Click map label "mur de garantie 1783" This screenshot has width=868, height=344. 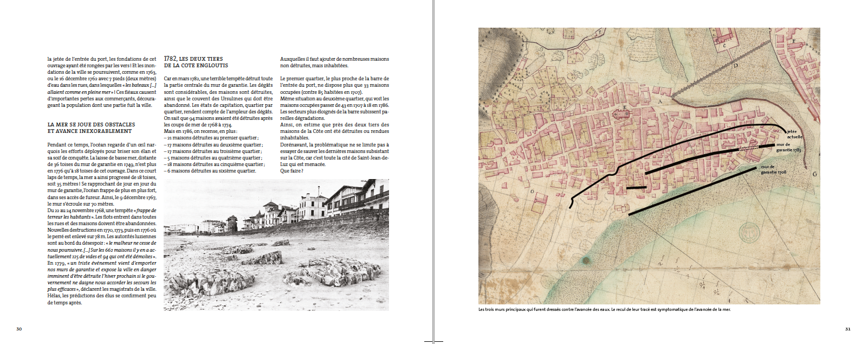(x=788, y=147)
